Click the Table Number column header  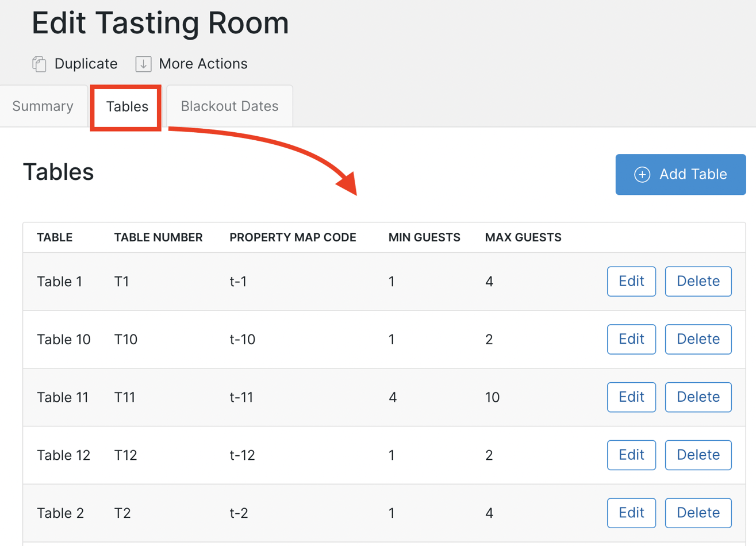coord(158,237)
